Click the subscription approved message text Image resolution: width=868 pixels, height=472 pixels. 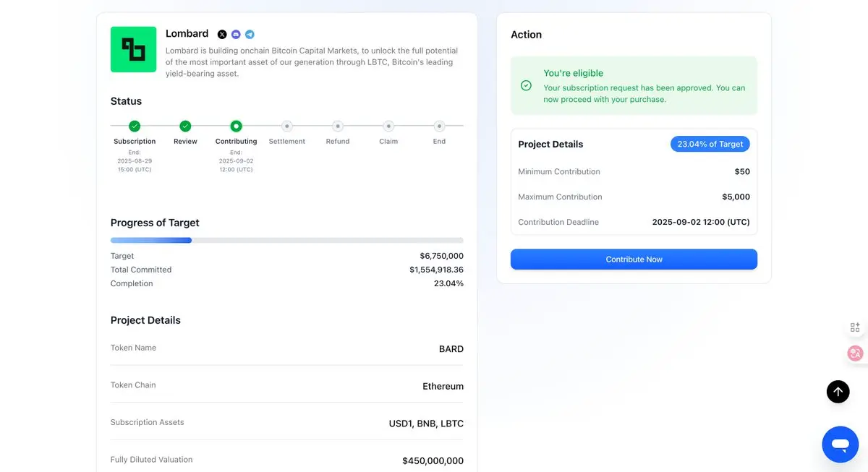point(644,93)
